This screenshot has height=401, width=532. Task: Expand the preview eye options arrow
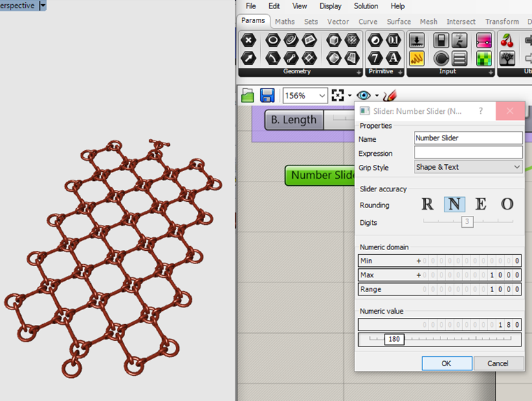377,96
